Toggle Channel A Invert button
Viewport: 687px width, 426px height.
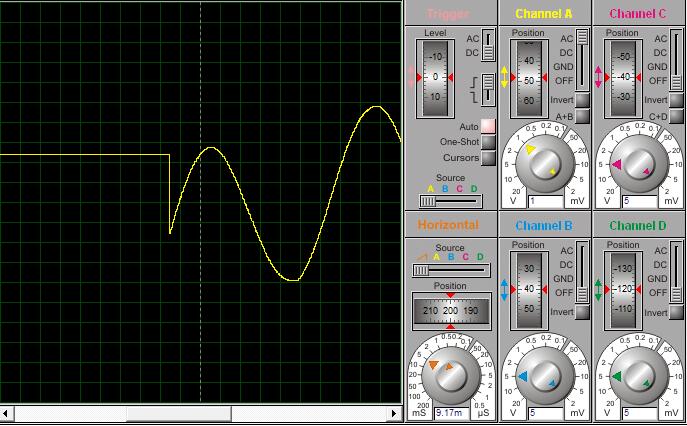(582, 100)
